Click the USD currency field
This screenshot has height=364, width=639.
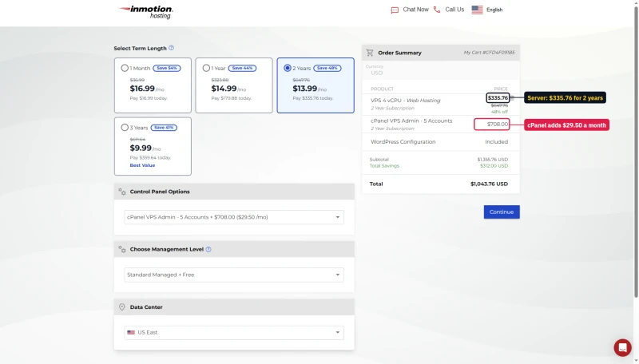(x=440, y=71)
